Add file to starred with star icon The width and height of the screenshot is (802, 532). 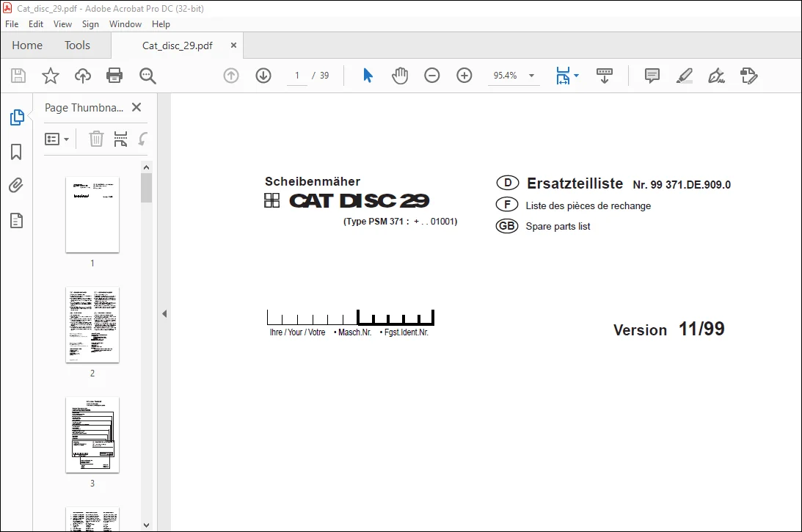[50, 76]
